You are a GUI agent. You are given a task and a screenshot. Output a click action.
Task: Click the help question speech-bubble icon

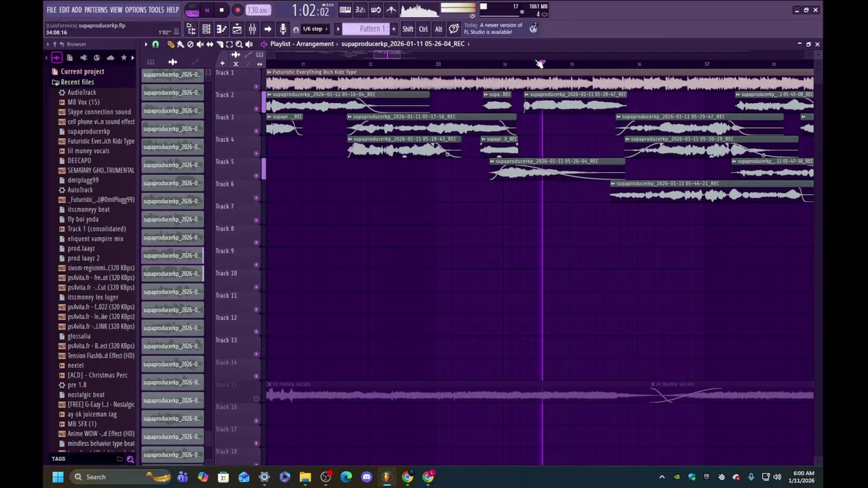coord(454,29)
